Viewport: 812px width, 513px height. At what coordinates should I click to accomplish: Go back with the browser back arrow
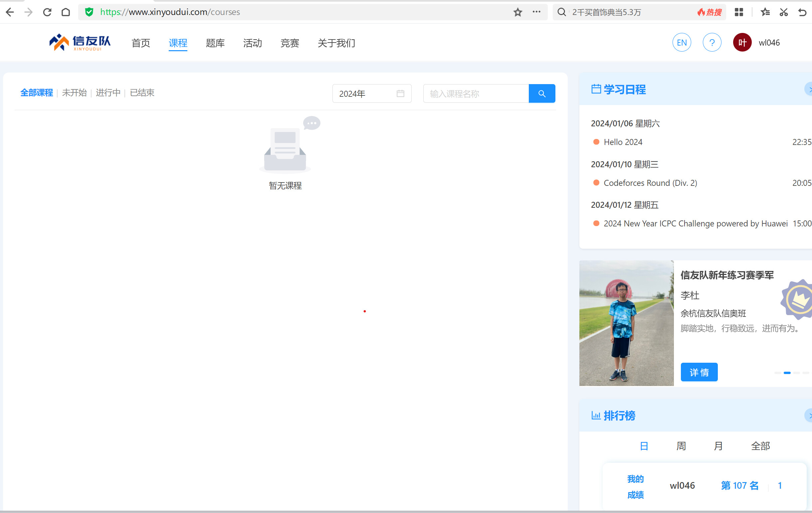[x=10, y=12]
